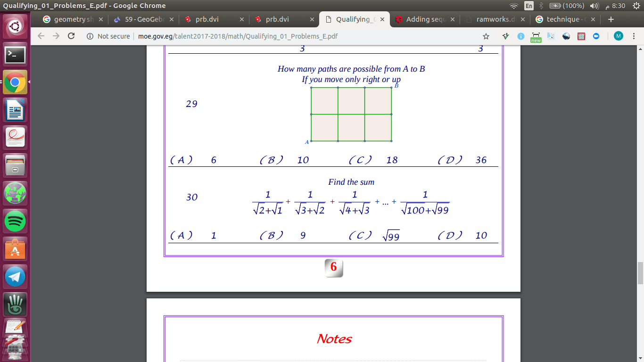Open Telegram from the dock
The image size is (644, 362).
(x=15, y=276)
